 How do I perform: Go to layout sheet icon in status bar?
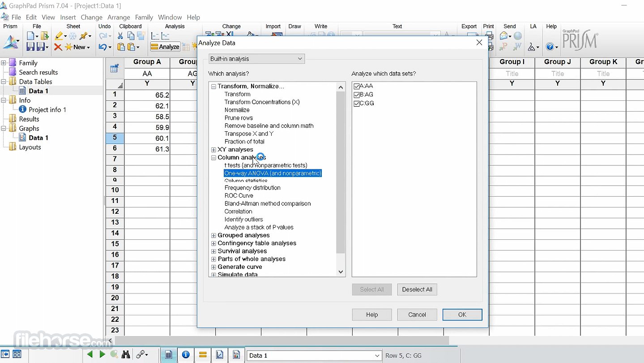[237, 355]
